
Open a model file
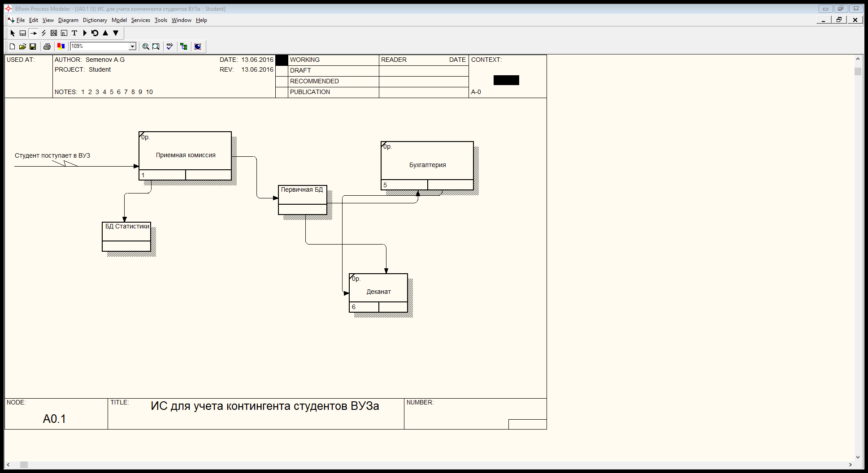(22, 47)
